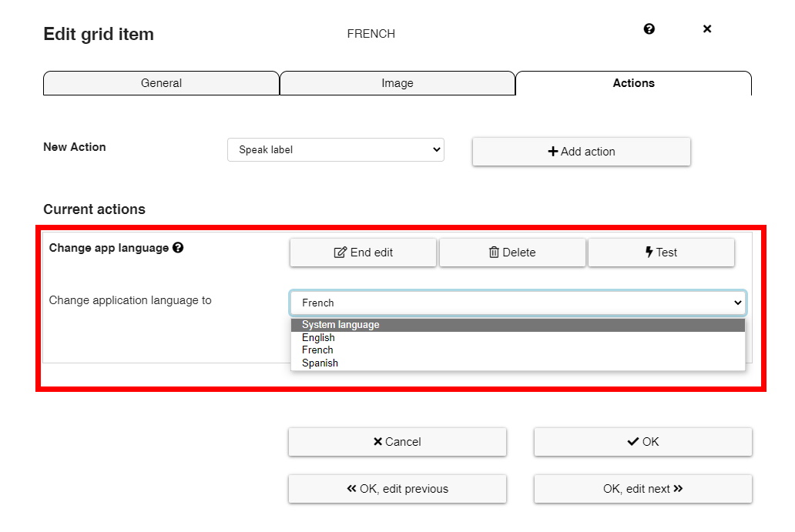This screenshot has width=795, height=532.
Task: Click OK, edit previous
Action: click(397, 489)
